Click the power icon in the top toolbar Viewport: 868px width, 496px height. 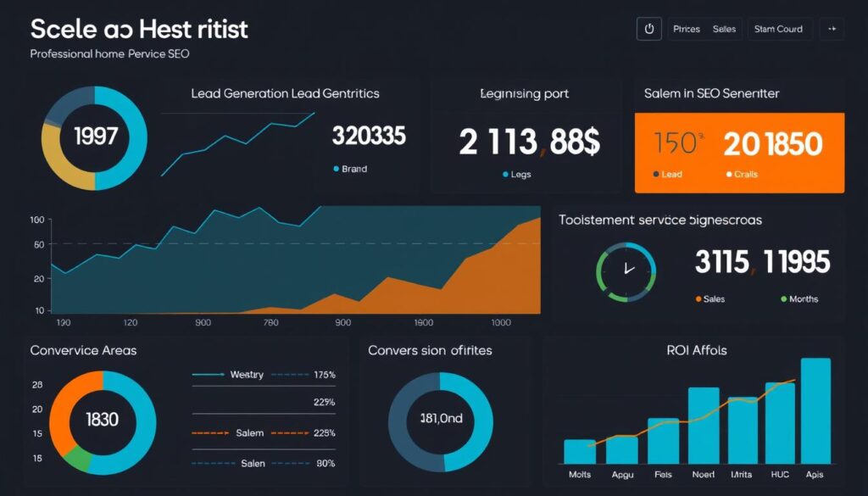coord(649,28)
